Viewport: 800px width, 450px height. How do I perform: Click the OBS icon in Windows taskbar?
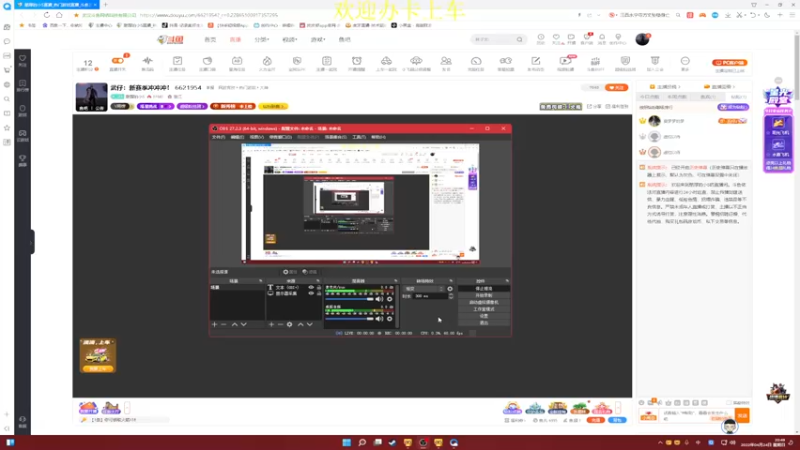coord(423,442)
